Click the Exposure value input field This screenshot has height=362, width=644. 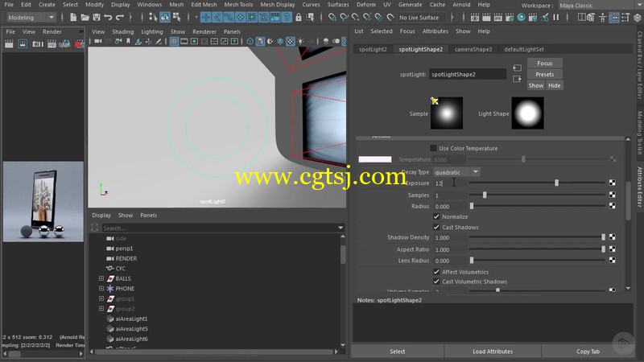pyautogui.click(x=450, y=183)
